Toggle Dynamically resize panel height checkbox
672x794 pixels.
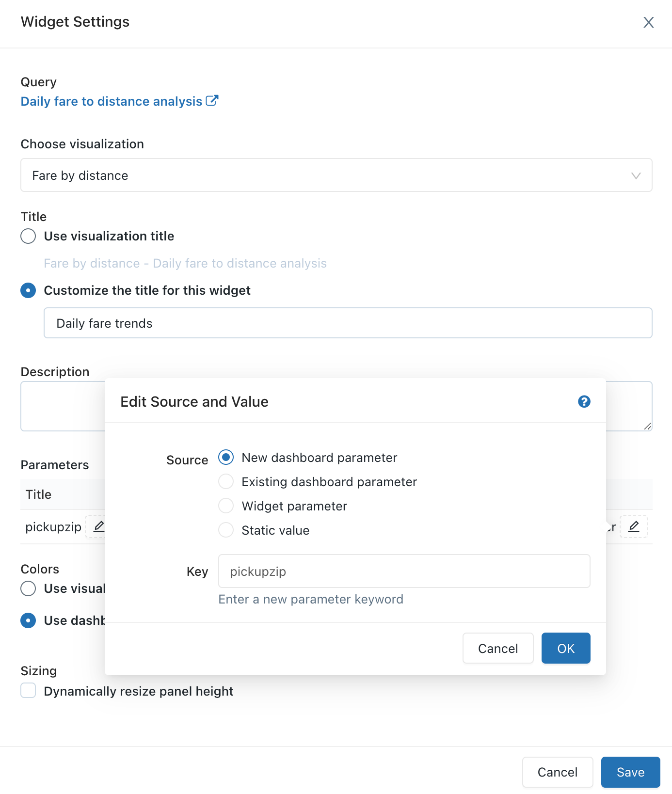click(28, 690)
